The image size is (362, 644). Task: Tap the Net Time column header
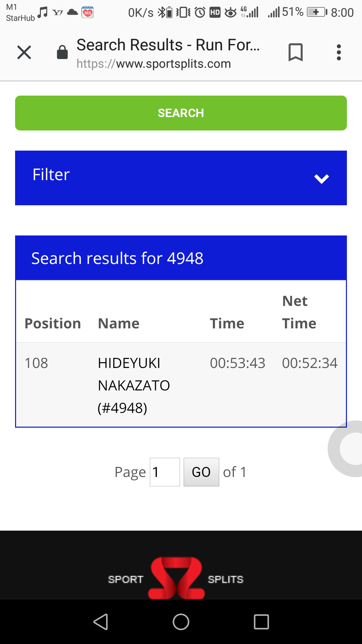[x=299, y=312]
